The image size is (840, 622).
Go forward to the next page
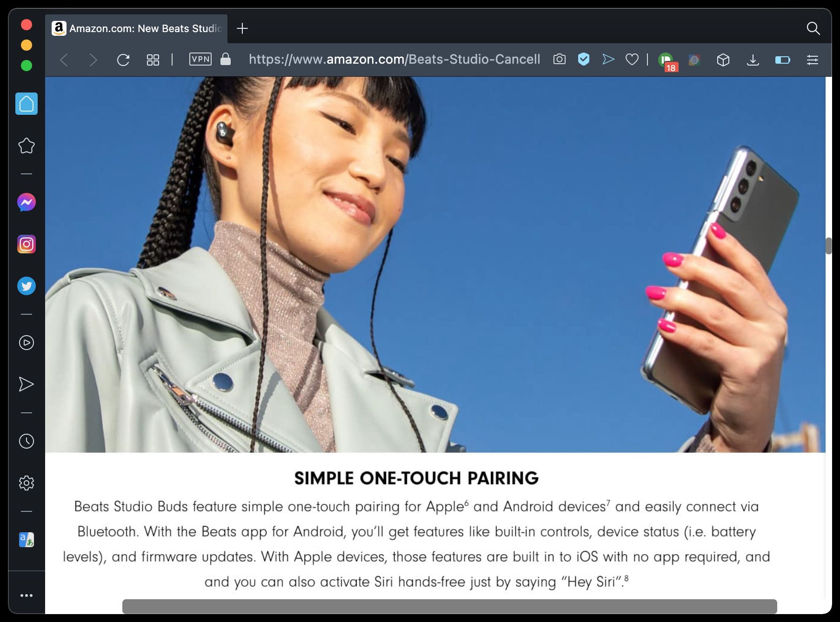click(x=93, y=60)
